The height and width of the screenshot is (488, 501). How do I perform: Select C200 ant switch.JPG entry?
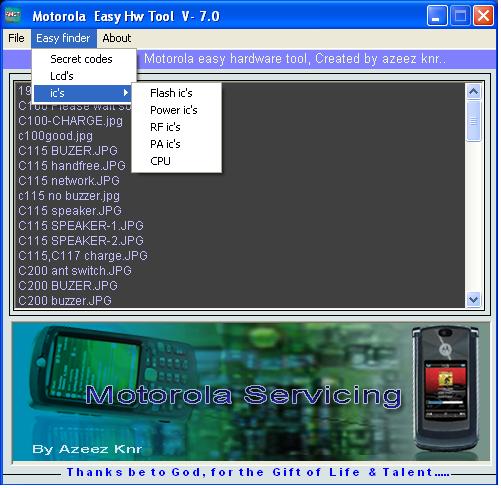pyautogui.click(x=75, y=271)
